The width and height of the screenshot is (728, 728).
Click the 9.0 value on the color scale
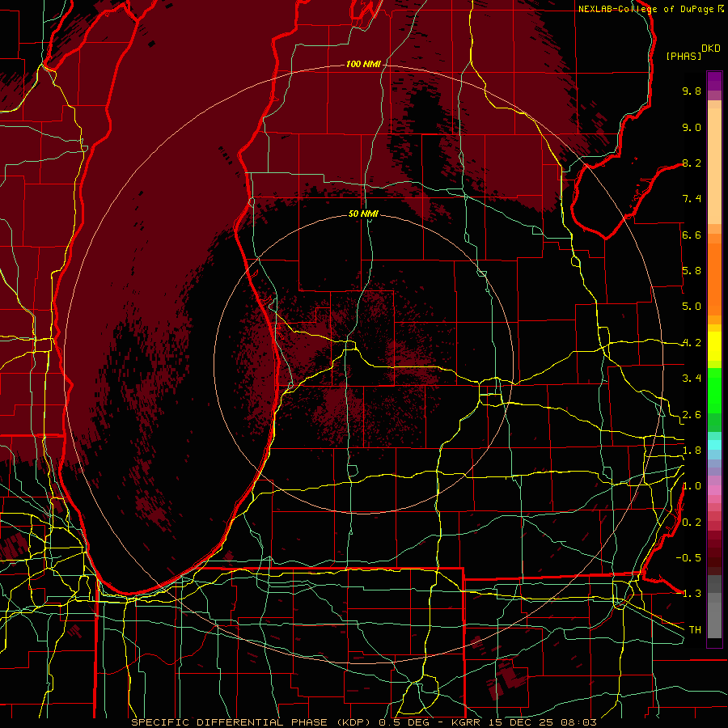[x=692, y=127]
